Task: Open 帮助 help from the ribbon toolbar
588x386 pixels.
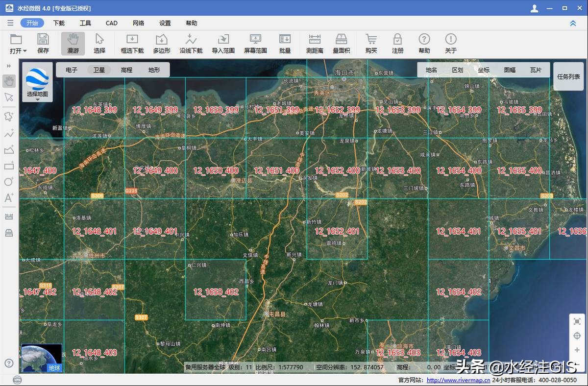Action: tap(424, 44)
